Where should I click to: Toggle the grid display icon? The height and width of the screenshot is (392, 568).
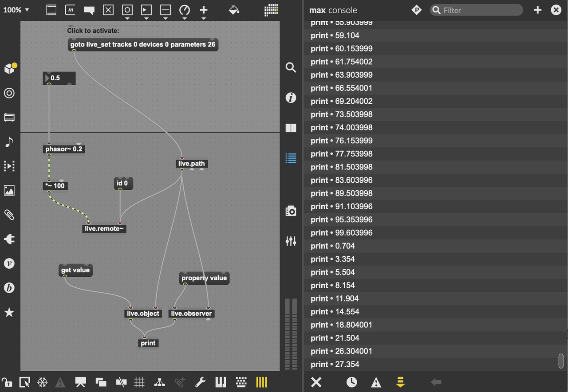pyautogui.click(x=139, y=382)
